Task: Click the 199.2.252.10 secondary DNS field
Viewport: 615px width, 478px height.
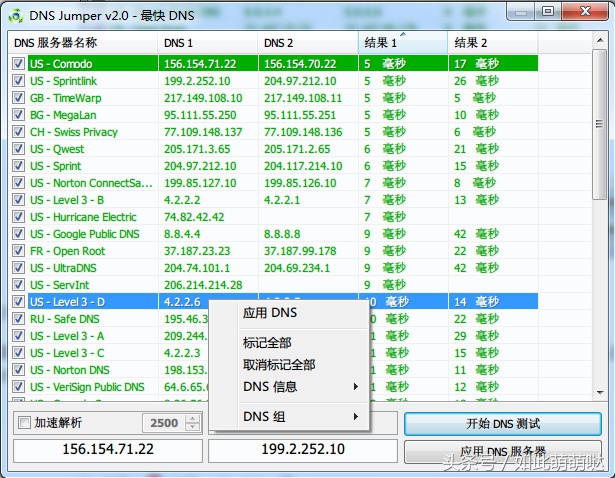Action: click(x=303, y=449)
